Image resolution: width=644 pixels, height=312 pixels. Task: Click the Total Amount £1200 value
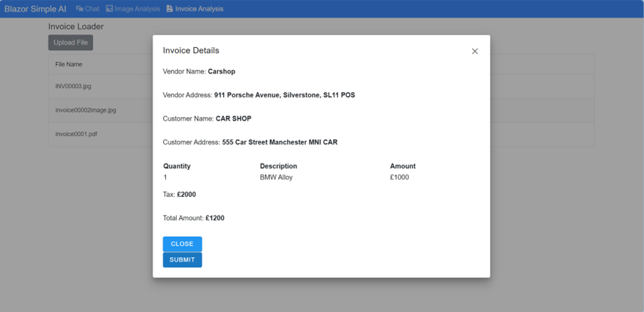tap(214, 218)
